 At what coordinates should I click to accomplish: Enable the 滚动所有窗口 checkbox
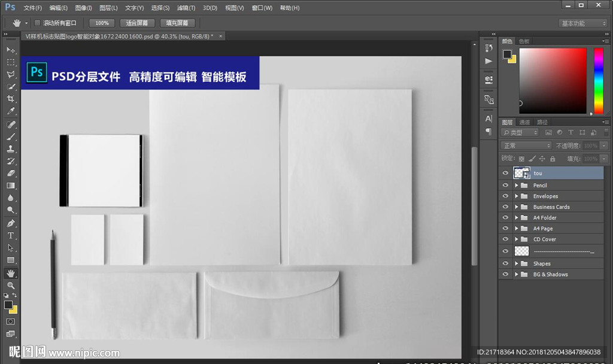click(x=37, y=23)
